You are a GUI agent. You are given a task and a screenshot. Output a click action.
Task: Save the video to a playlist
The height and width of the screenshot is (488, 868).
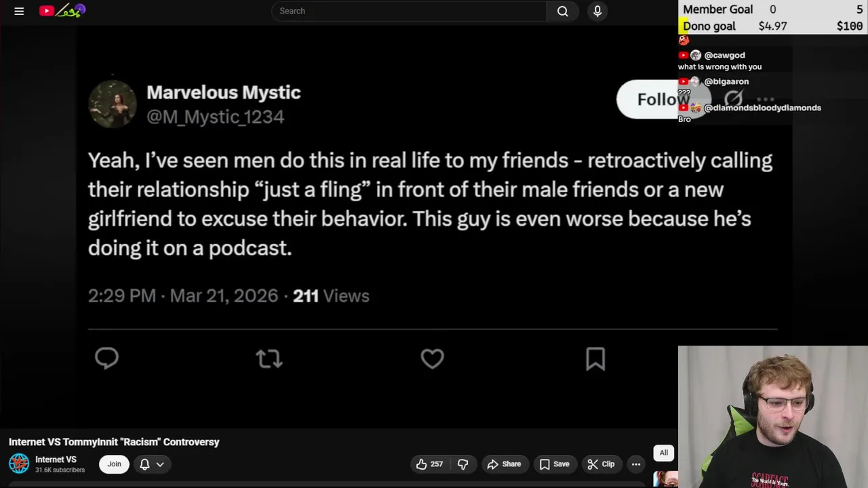554,464
